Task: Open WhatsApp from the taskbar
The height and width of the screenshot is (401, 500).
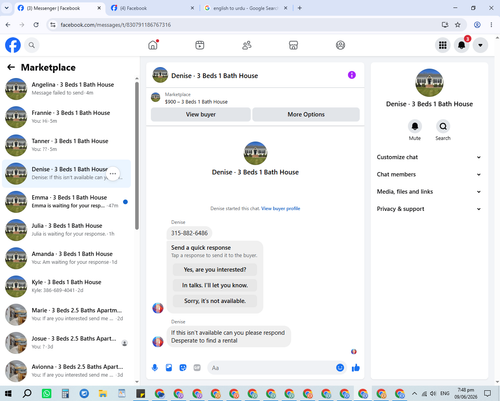Action: click(x=46, y=393)
